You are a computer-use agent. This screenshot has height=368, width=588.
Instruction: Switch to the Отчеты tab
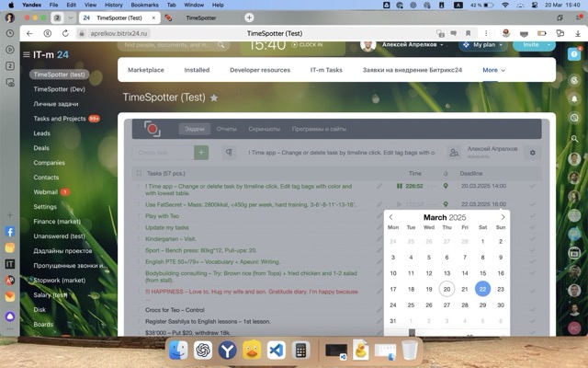point(226,129)
